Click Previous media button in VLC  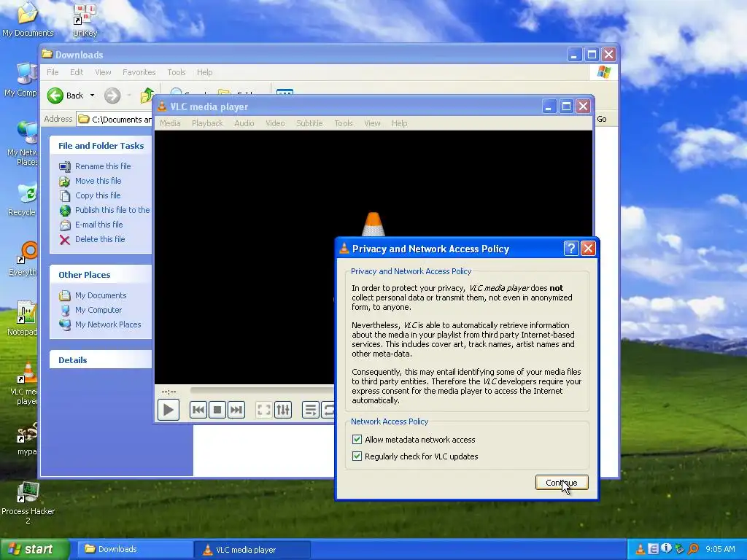[x=198, y=410]
